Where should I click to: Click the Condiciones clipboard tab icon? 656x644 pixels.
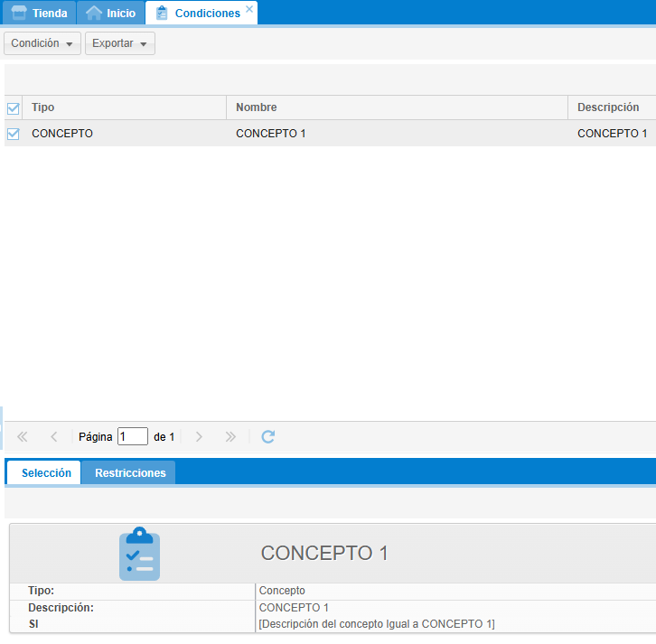tap(162, 13)
